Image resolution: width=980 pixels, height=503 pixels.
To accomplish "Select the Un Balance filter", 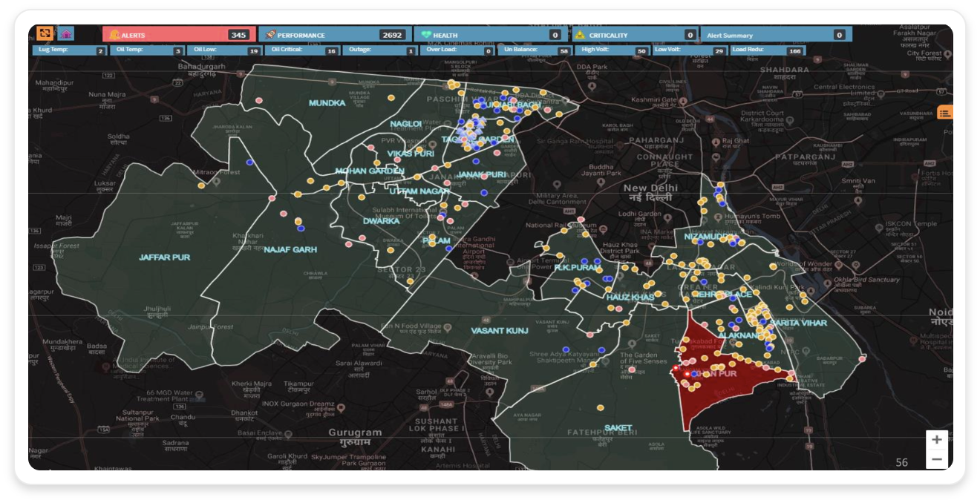I will [535, 50].
